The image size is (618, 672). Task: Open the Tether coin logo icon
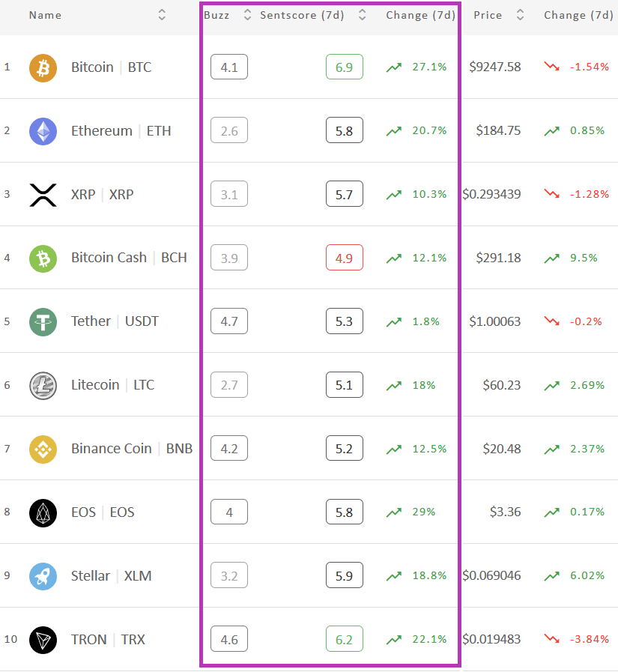[43, 322]
